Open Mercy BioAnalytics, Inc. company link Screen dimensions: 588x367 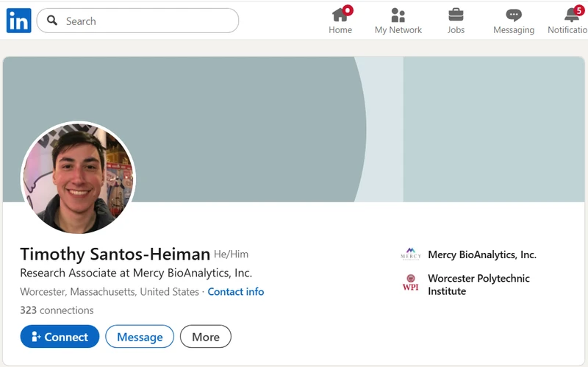point(482,254)
